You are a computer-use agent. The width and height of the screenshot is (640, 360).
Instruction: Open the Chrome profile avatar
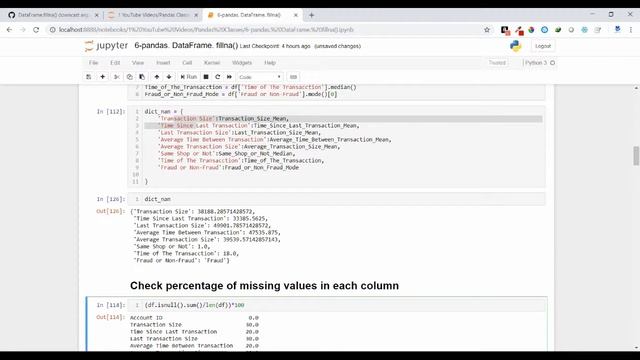[x=618, y=29]
